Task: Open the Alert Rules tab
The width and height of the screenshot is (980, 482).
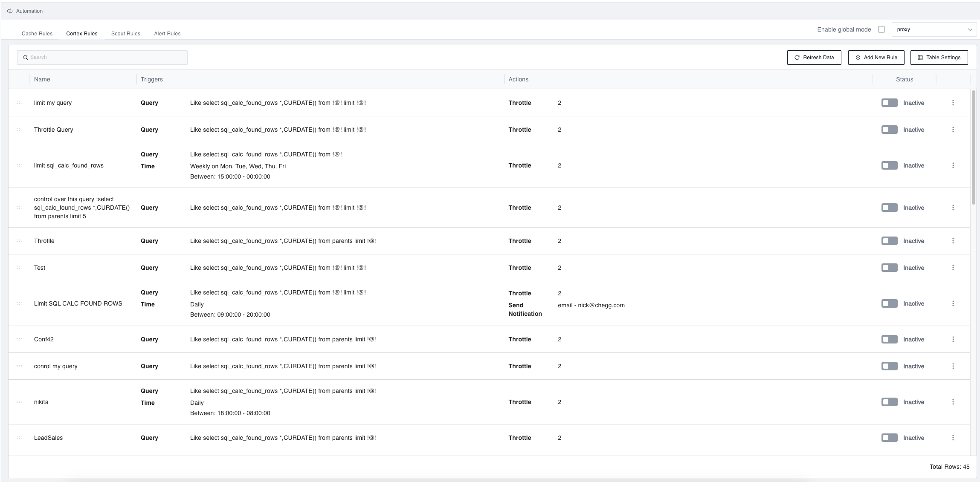Action: [167, 34]
